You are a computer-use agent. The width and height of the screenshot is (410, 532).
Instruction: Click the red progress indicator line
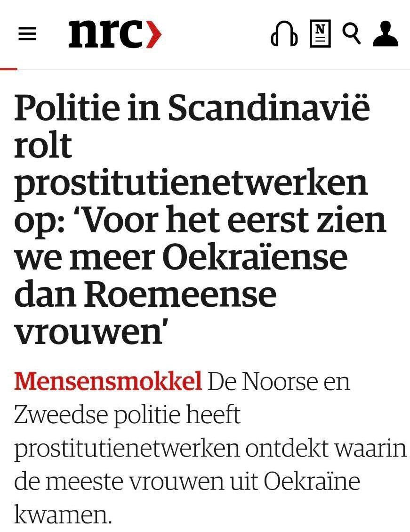point(8,69)
